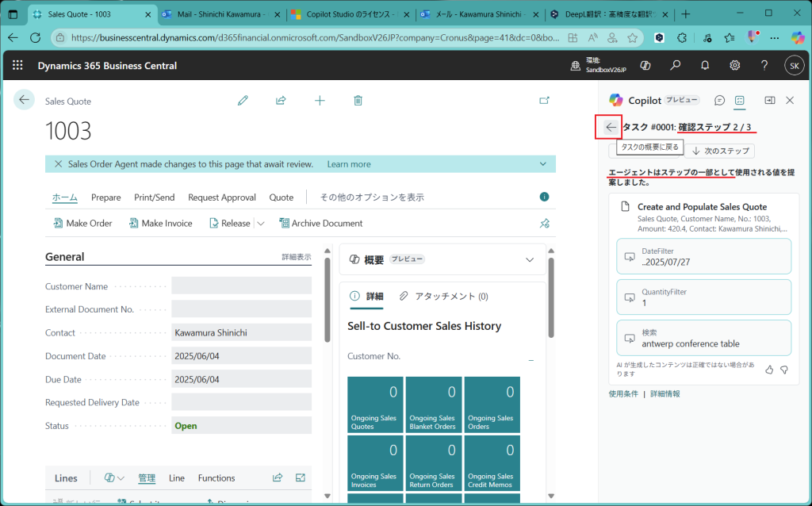Click the Make Invoice button

pyautogui.click(x=160, y=223)
